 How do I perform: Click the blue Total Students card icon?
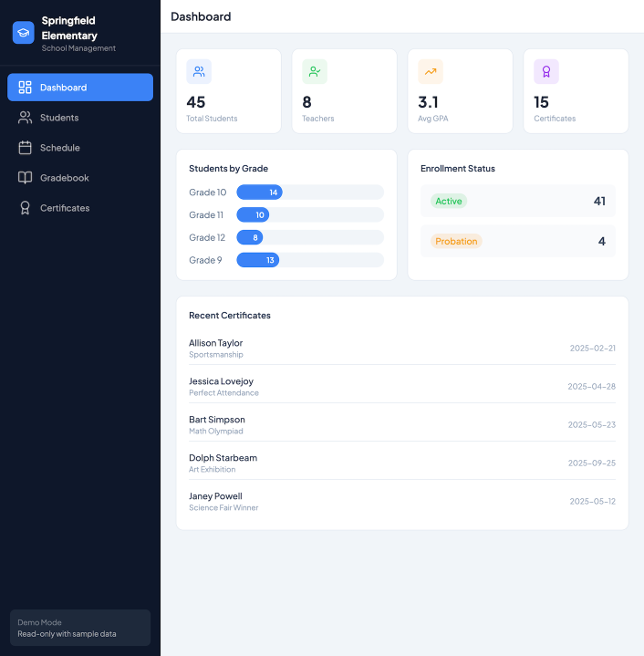coord(199,71)
